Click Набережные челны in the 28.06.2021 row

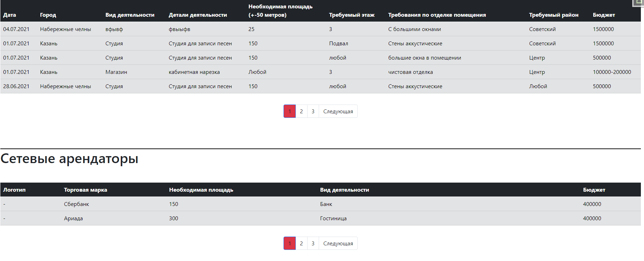(x=65, y=86)
